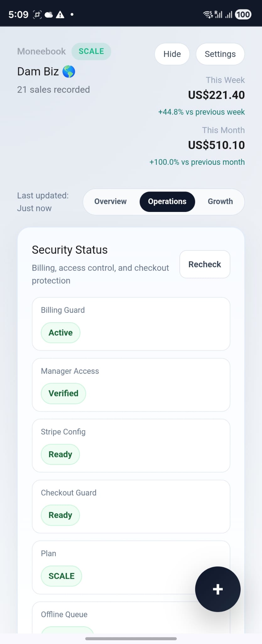Tap the plus floating action button
This screenshot has width=262, height=644.
218,589
